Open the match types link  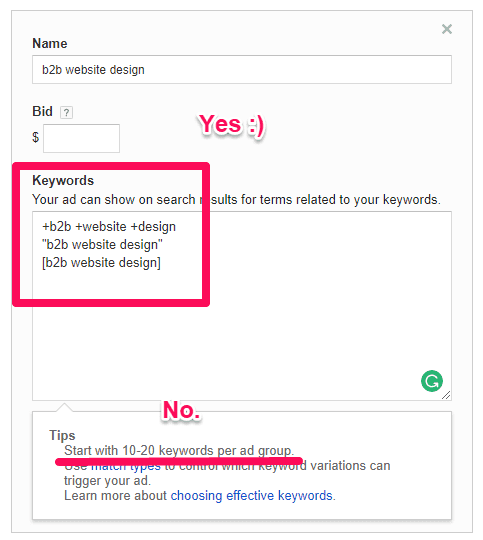pos(126,467)
